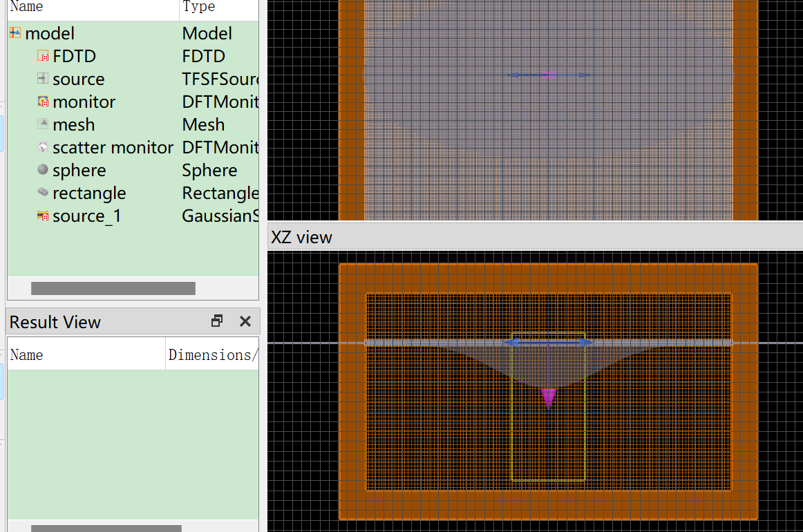Select the scatter monitor tree entry

113,147
